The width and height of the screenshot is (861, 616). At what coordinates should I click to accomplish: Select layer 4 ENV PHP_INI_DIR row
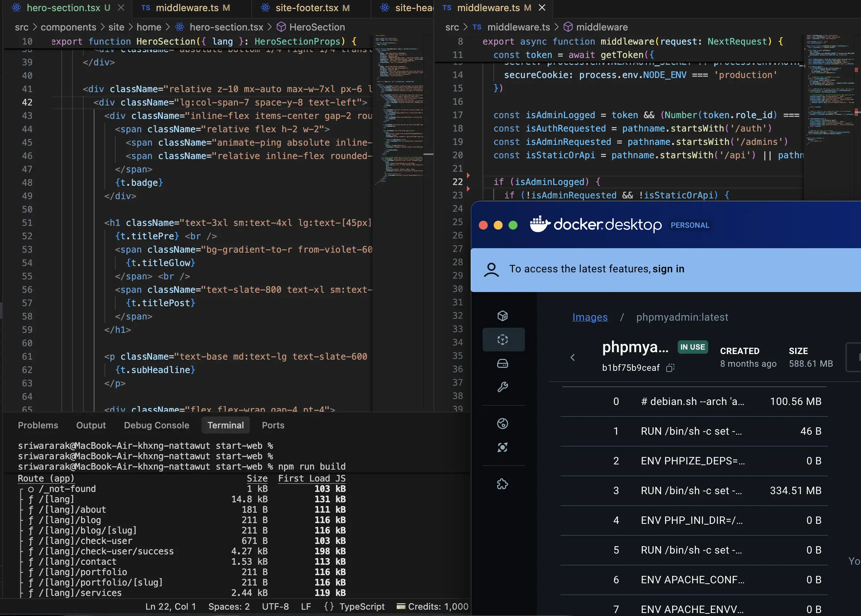coord(694,520)
